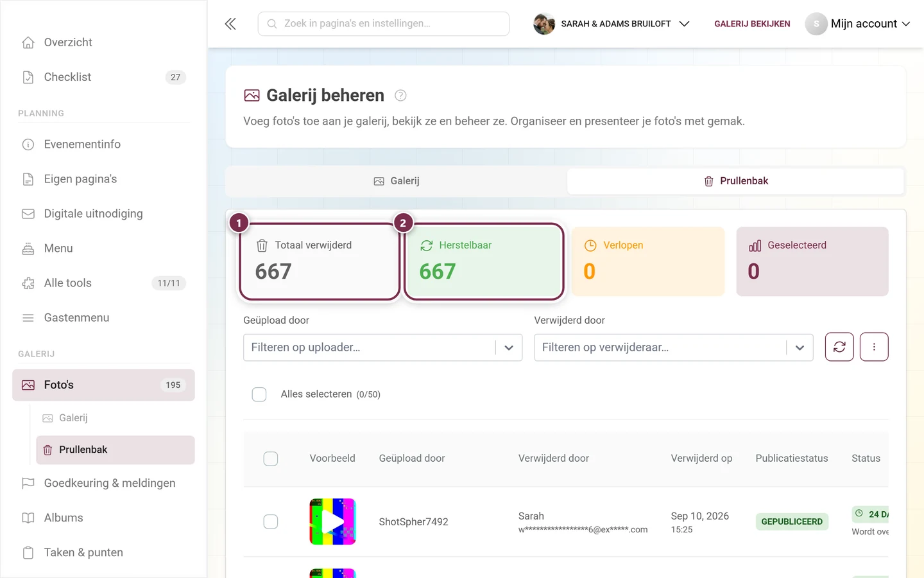Click the Eigen pagina's page icon
Image resolution: width=924 pixels, height=578 pixels.
click(28, 179)
